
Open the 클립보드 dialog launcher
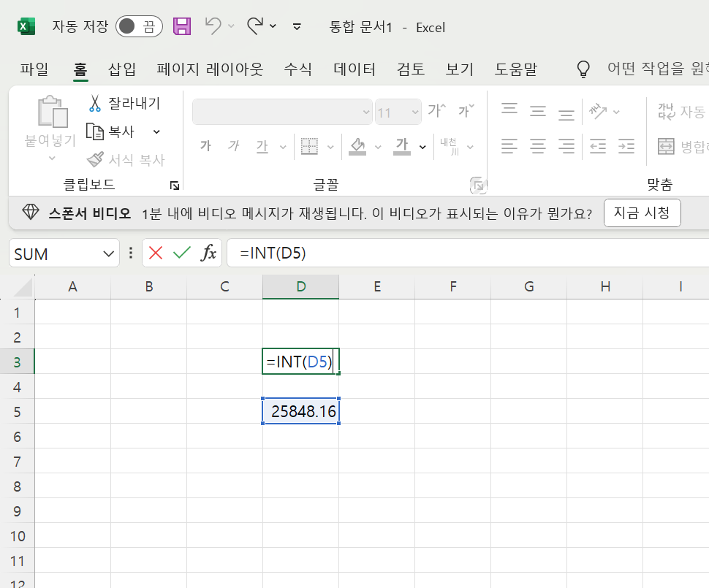(x=175, y=186)
